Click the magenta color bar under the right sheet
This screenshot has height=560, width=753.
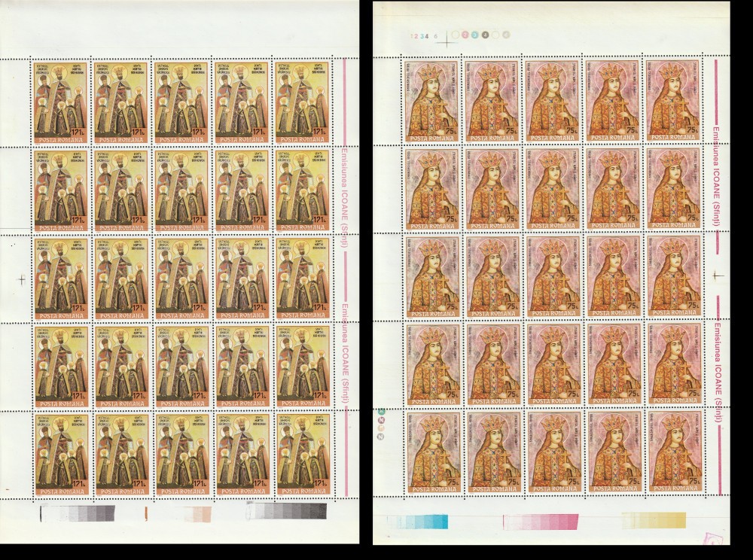pyautogui.click(x=541, y=522)
